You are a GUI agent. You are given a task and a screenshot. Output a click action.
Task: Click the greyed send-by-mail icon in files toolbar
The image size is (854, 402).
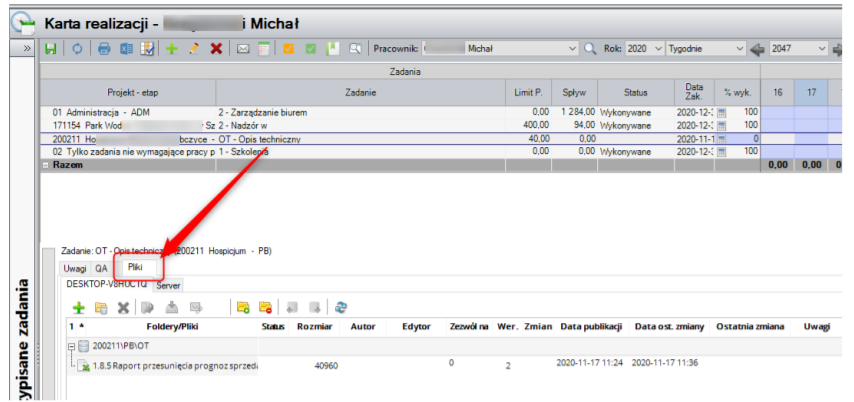tap(196, 308)
